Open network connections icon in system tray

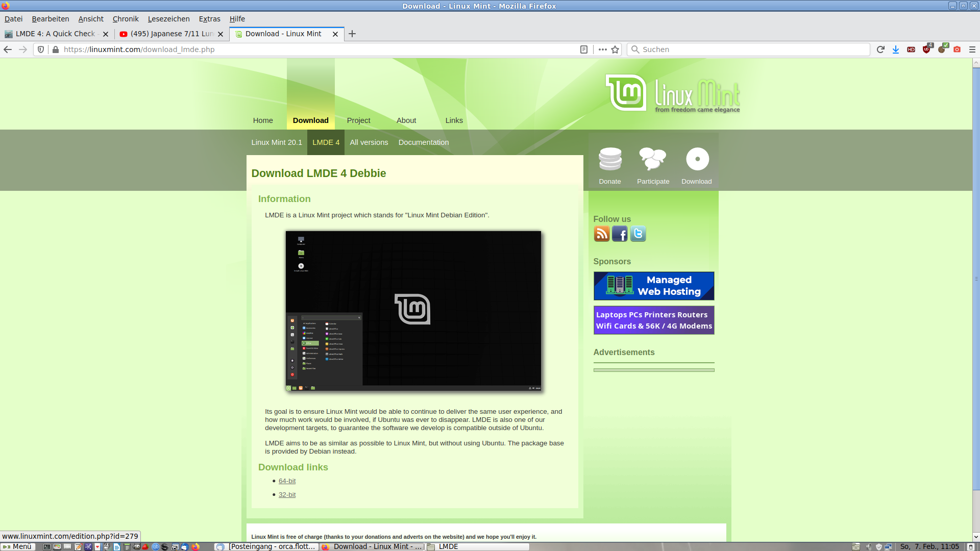pos(888,546)
